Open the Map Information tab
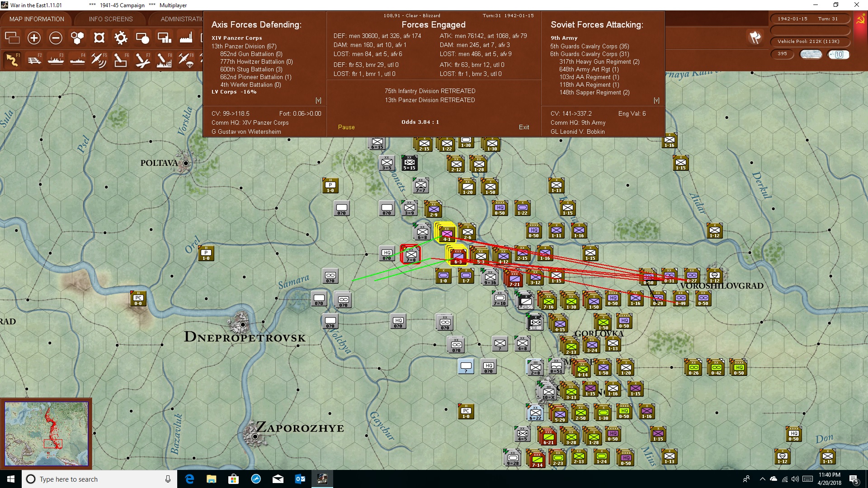Image resolution: width=868 pixels, height=488 pixels. click(37, 19)
